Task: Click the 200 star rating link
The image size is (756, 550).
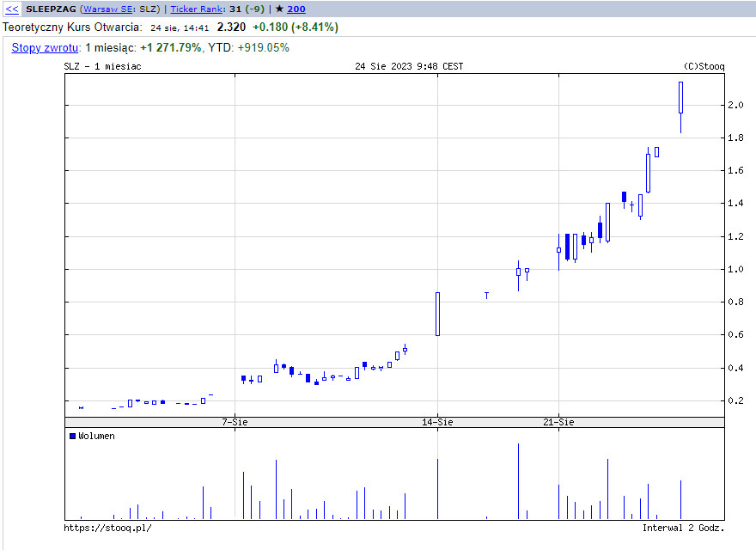Action: coord(296,9)
